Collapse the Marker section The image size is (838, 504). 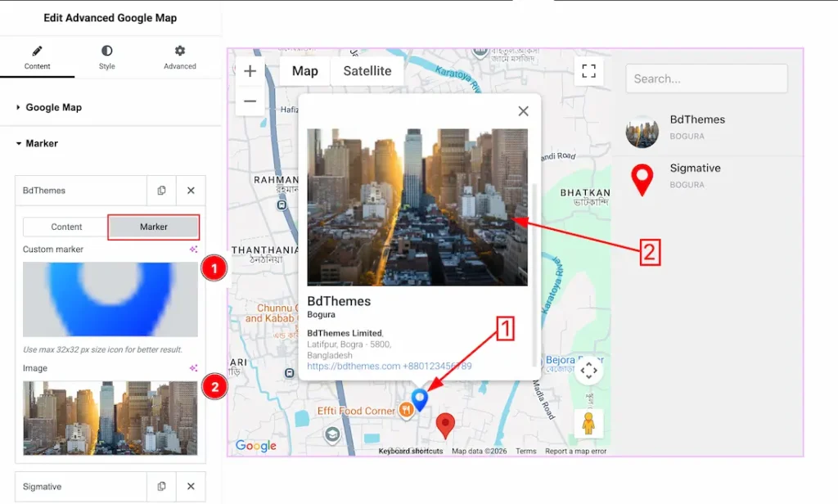pyautogui.click(x=41, y=143)
